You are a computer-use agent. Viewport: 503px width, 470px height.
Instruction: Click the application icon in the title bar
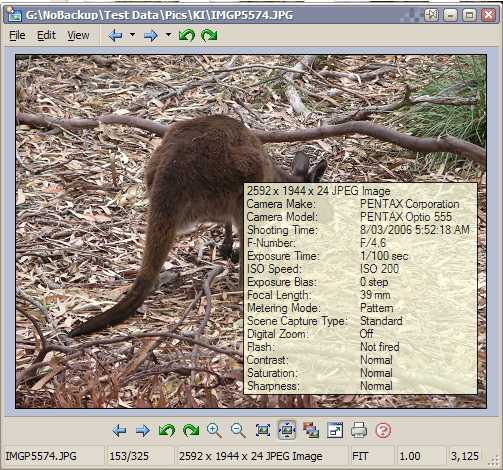[14, 15]
